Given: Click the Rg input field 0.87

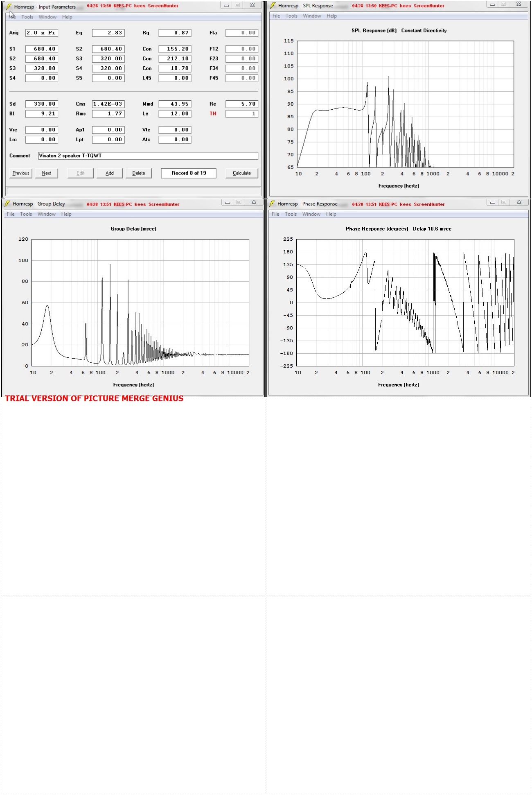Looking at the screenshot, I should click(175, 33).
